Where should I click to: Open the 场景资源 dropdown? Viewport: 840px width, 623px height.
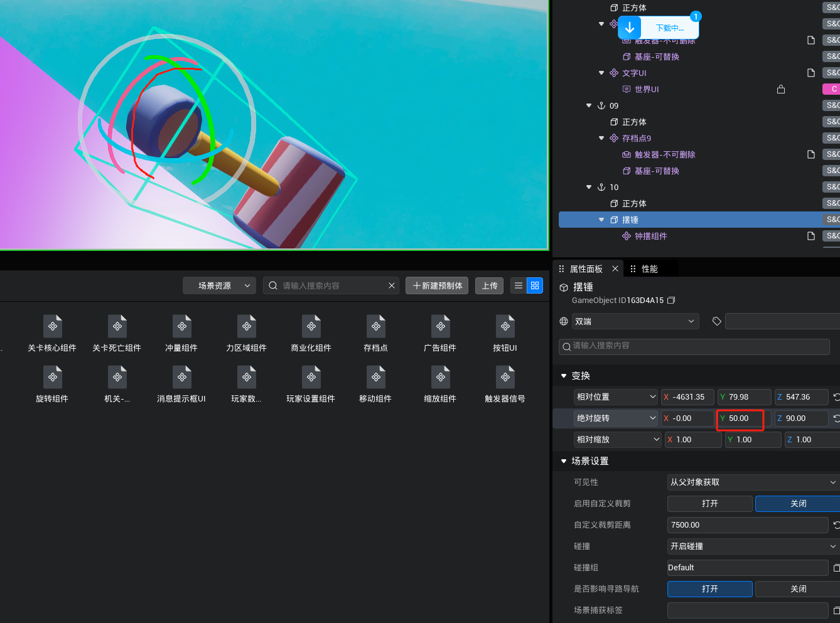pos(219,285)
